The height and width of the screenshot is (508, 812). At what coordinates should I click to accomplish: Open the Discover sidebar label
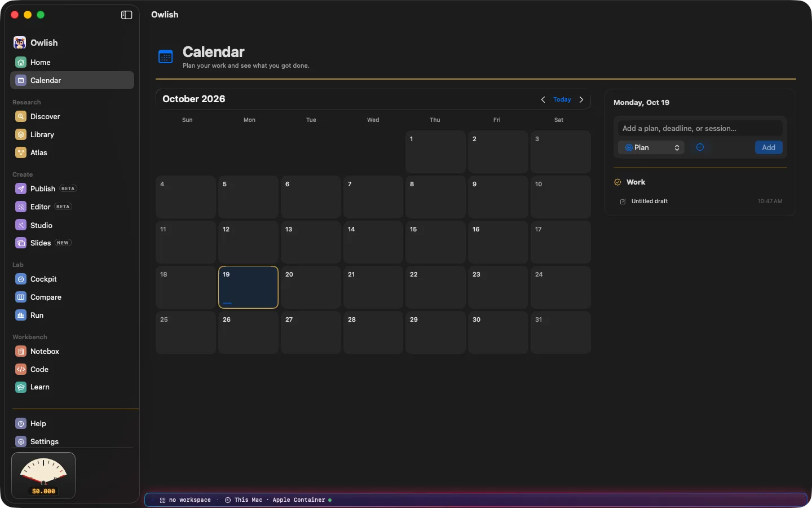pos(45,116)
